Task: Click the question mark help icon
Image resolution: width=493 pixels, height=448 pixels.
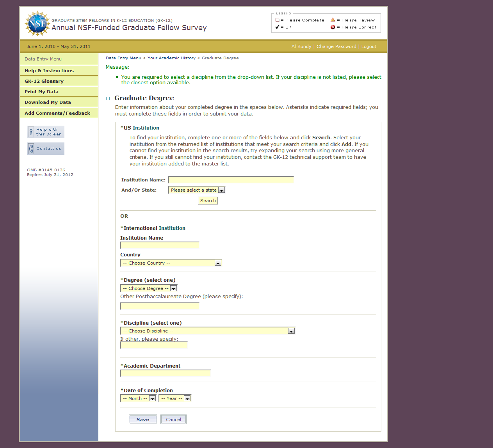Action: coord(31,132)
